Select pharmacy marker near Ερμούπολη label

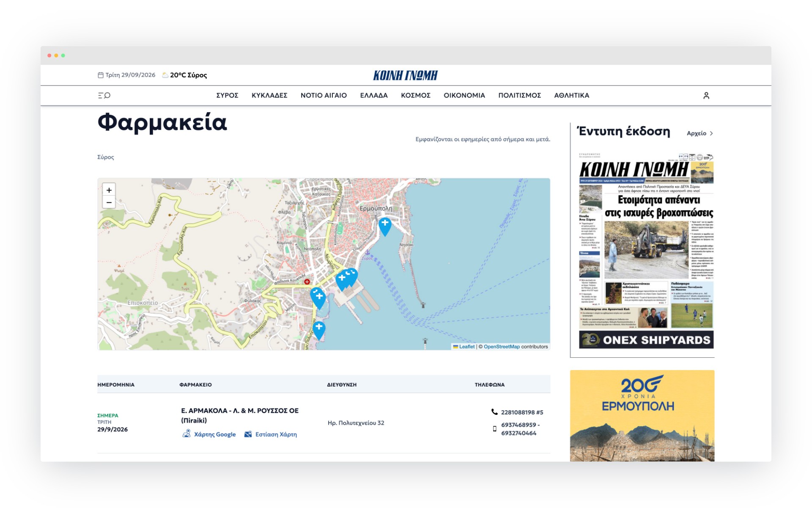pyautogui.click(x=384, y=227)
